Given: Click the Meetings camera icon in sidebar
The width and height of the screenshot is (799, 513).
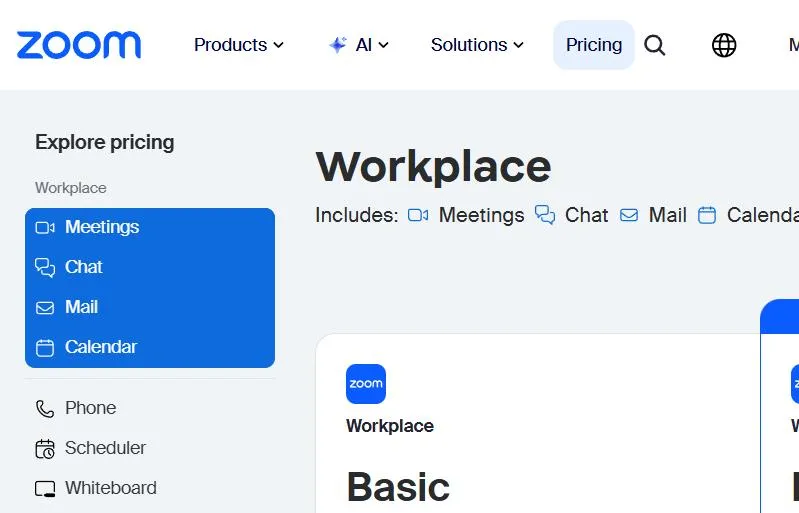Looking at the screenshot, I should click(45, 227).
